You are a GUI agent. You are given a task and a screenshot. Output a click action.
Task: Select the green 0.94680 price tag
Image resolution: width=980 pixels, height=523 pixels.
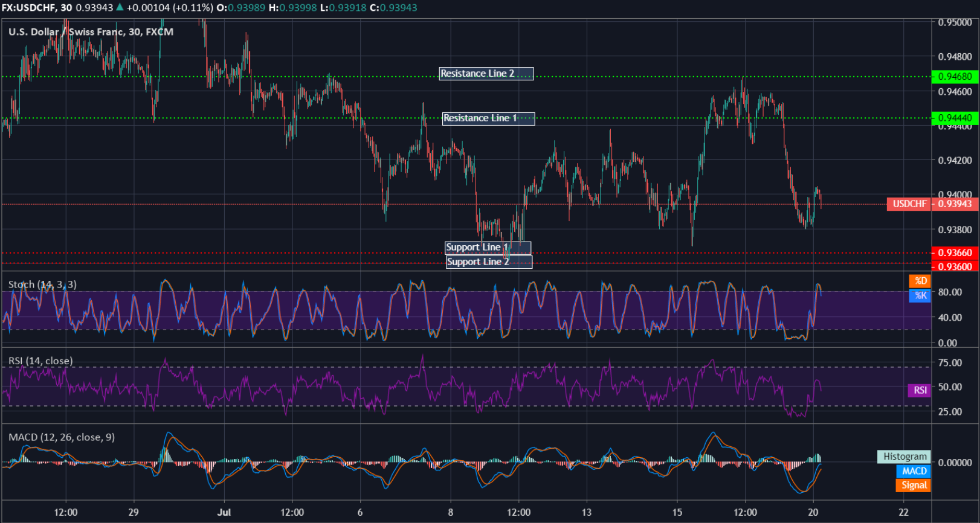[x=955, y=77]
